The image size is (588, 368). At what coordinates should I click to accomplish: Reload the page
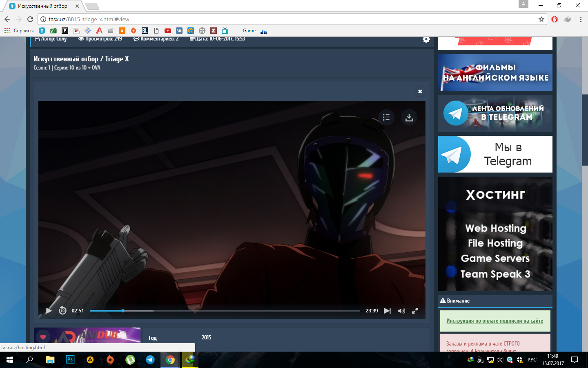pos(30,19)
